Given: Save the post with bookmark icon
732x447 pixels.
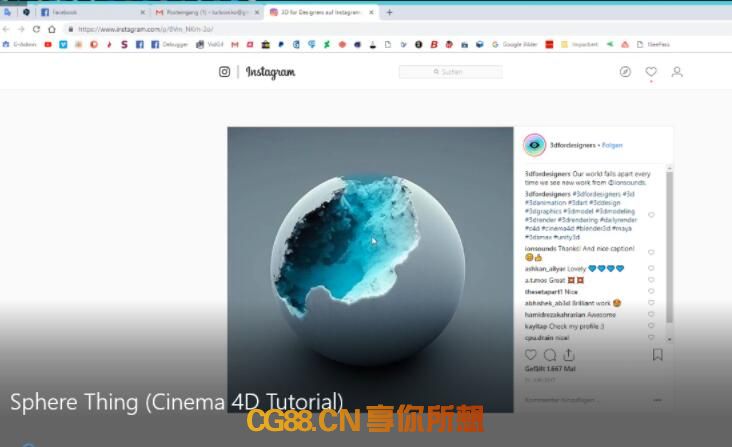Looking at the screenshot, I should pos(657,355).
